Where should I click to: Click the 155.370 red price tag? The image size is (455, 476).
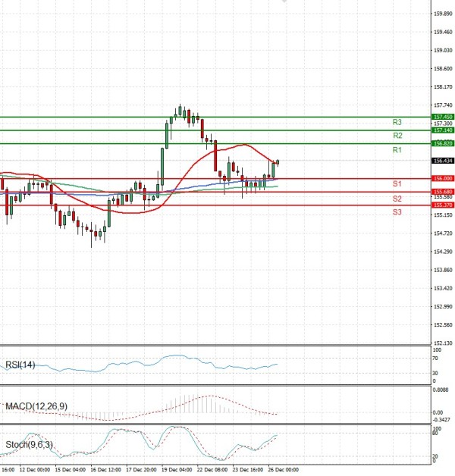coord(441,205)
